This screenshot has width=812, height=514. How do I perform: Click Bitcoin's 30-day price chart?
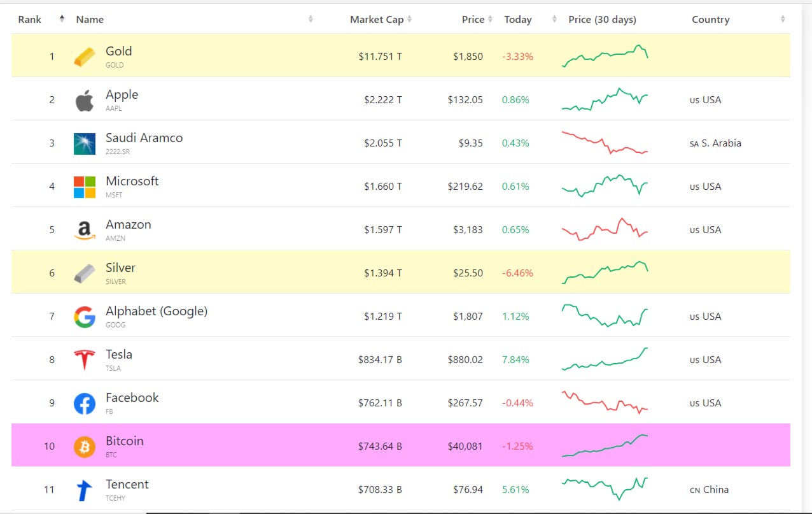tap(605, 446)
